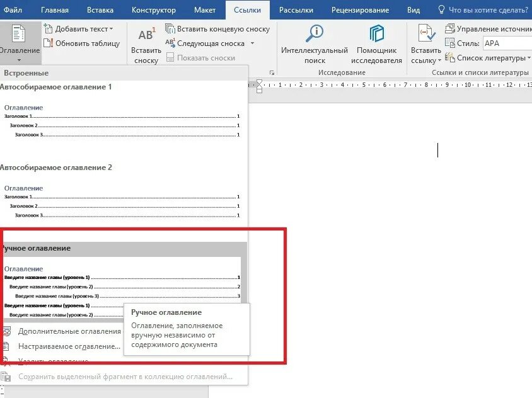This screenshot has width=532, height=398.
Task: Switch to the Конструктор tab
Action: (154, 10)
